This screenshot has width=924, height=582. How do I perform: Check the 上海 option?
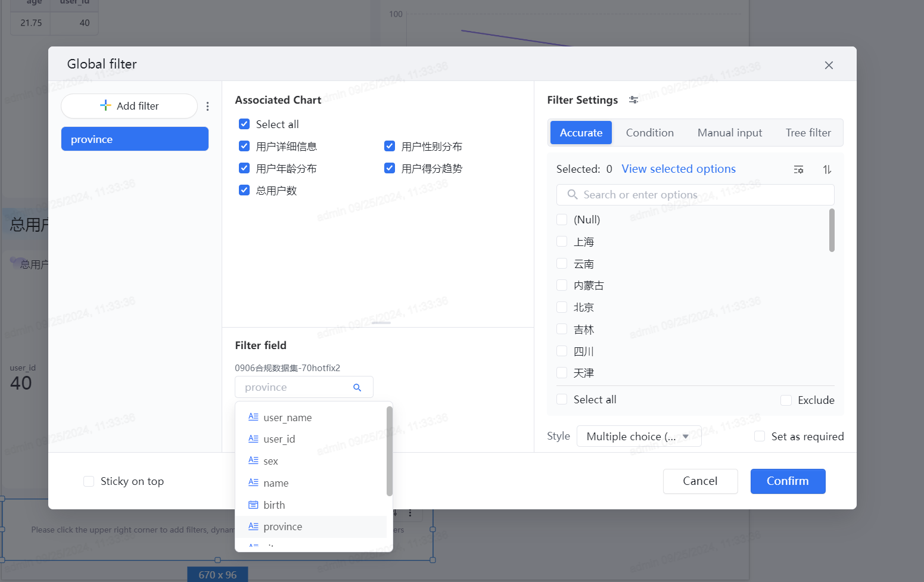click(x=562, y=241)
